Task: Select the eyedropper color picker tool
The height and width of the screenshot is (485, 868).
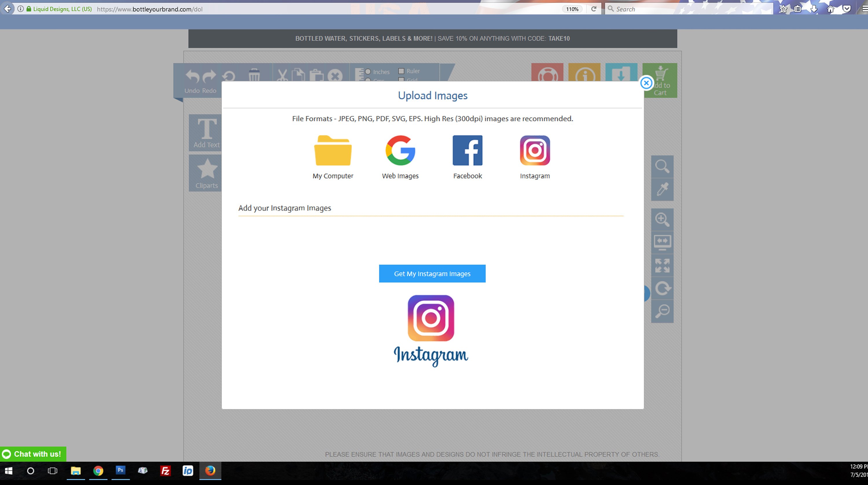Action: (x=662, y=190)
